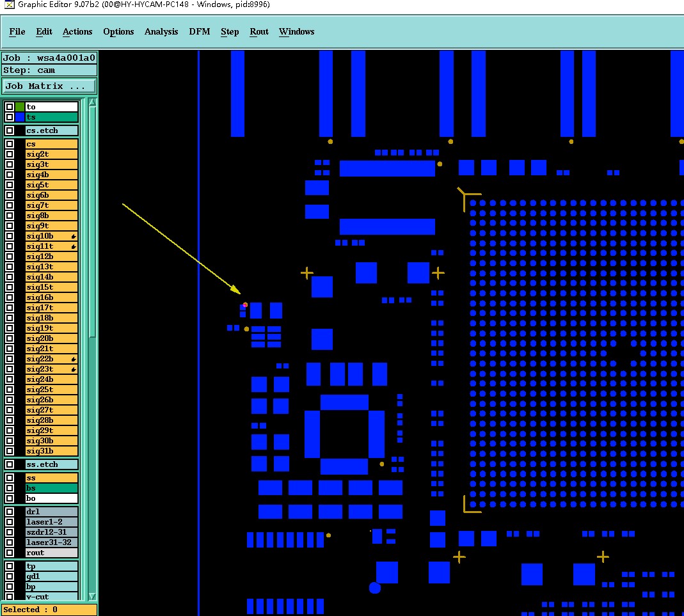Select the sig18b layer row

point(51,318)
